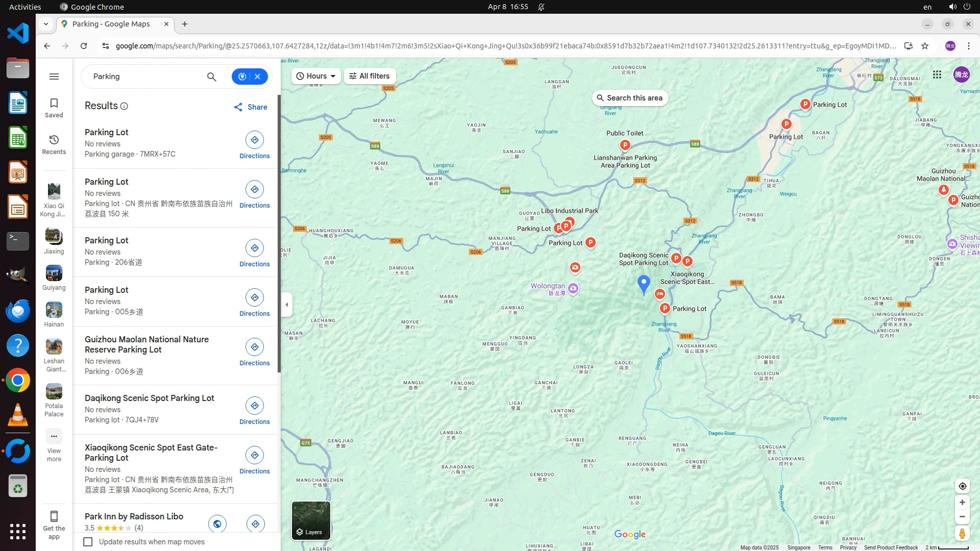Click Search this area button
Image resolution: width=980 pixels, height=551 pixels.
630,98
